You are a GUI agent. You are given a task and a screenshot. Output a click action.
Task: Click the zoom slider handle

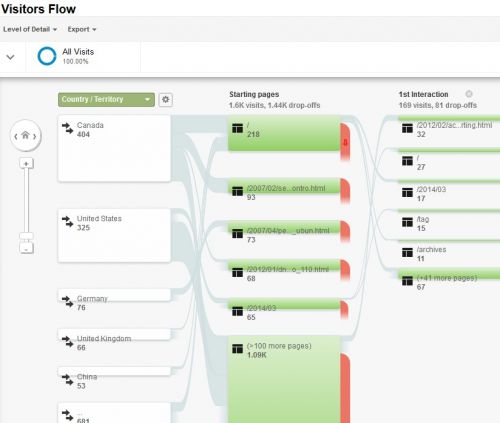tap(26, 236)
